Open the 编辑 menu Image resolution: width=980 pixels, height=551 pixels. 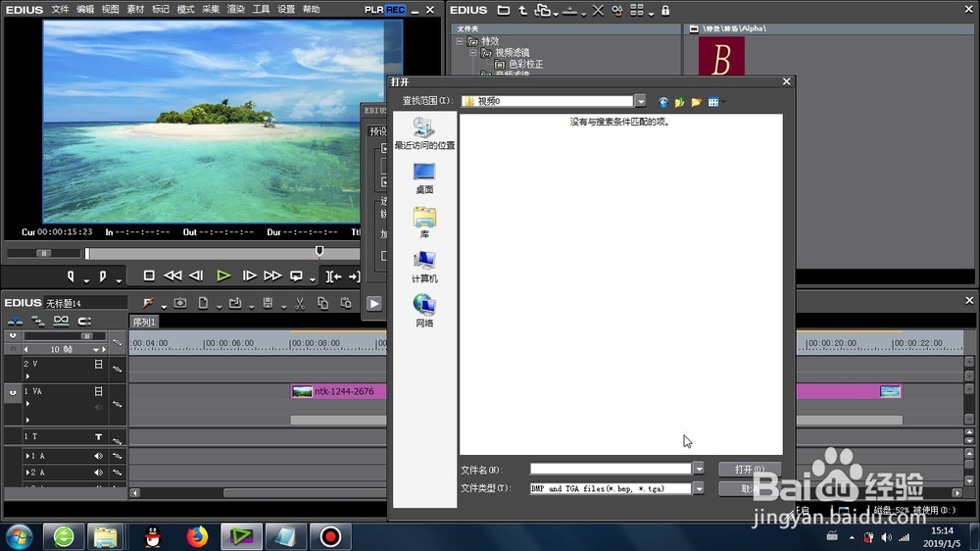pyautogui.click(x=85, y=10)
